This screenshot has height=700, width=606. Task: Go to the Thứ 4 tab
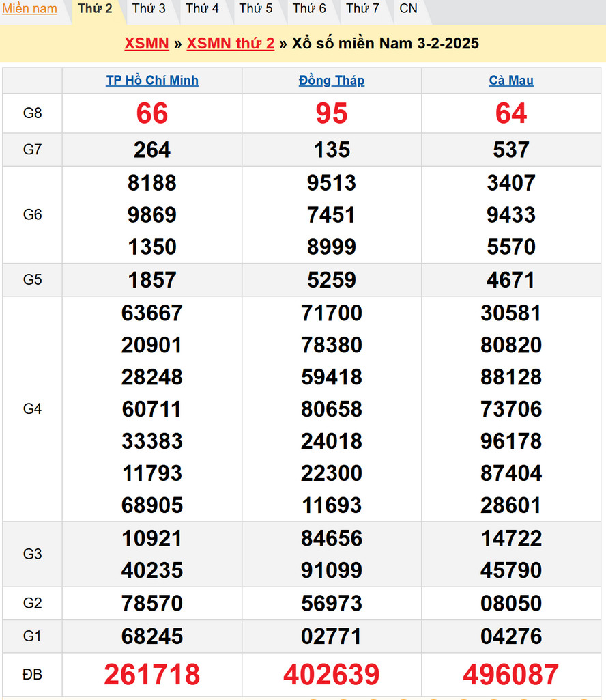point(202,9)
